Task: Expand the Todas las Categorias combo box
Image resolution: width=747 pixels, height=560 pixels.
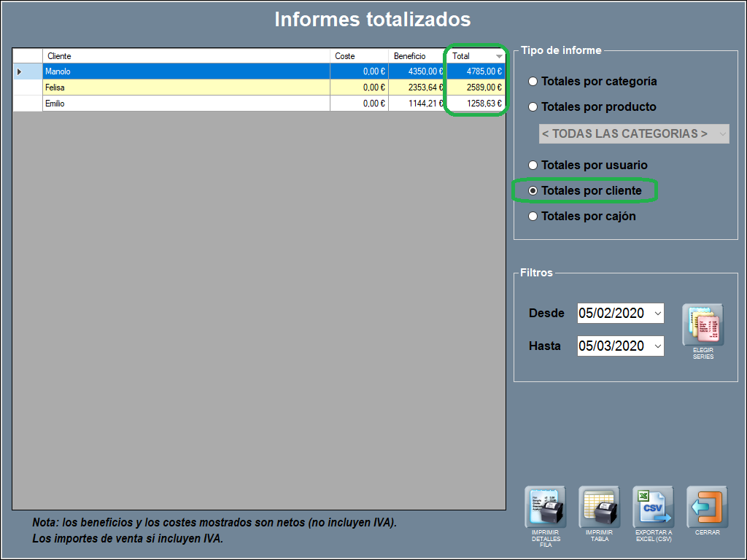Action: click(x=721, y=133)
